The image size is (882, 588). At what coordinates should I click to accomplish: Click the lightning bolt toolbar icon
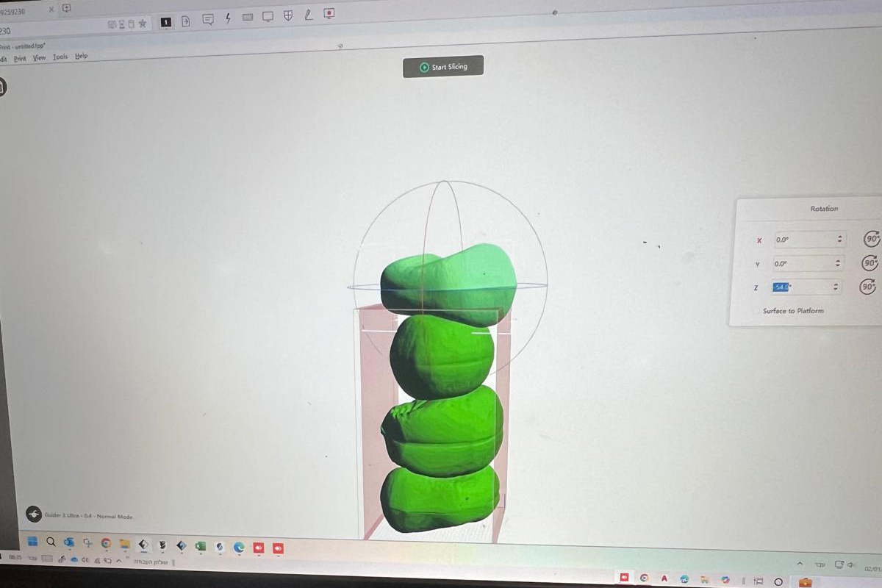[228, 19]
